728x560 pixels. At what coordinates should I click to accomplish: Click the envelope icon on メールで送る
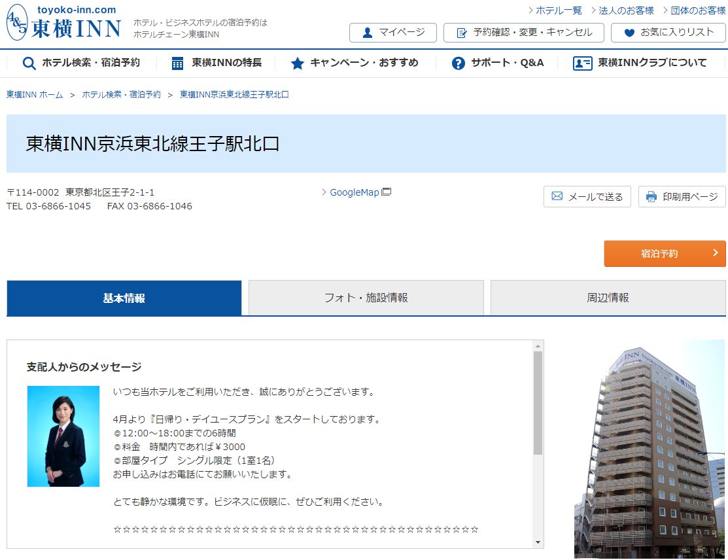pos(557,196)
